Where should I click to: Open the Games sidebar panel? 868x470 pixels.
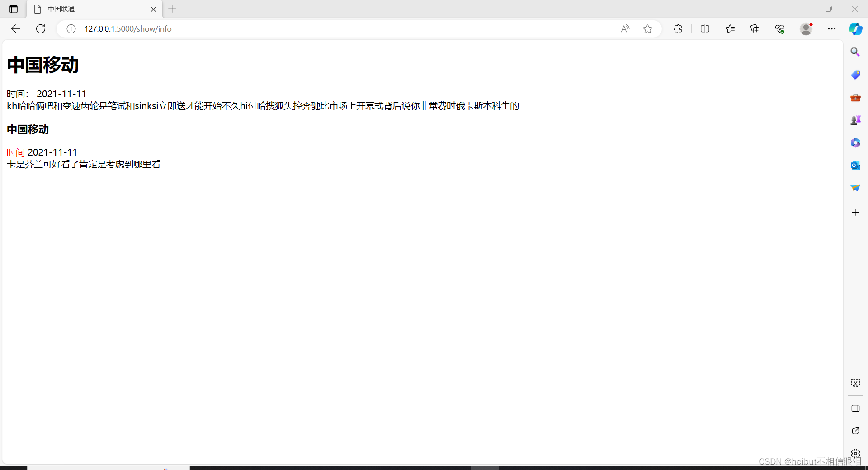pyautogui.click(x=855, y=120)
